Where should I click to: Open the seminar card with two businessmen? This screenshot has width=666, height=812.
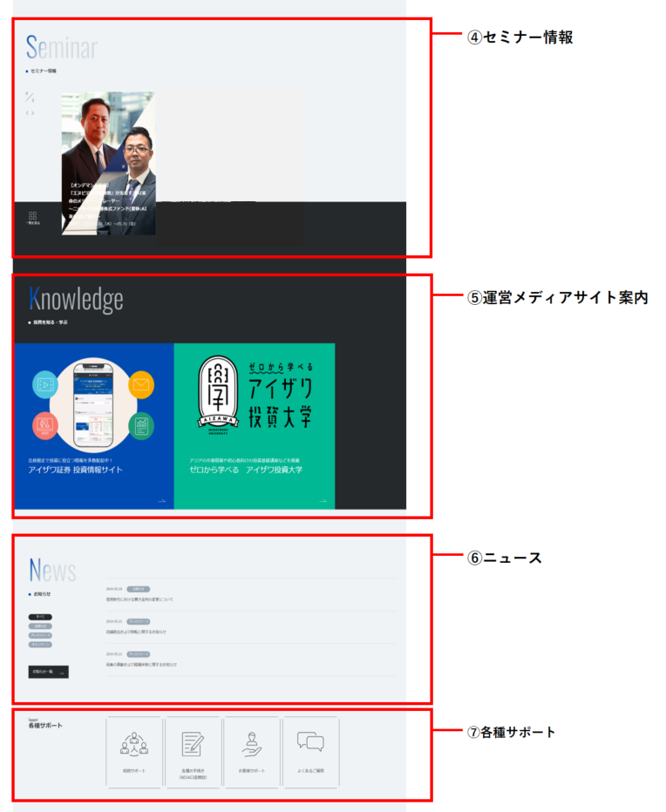coord(108,164)
